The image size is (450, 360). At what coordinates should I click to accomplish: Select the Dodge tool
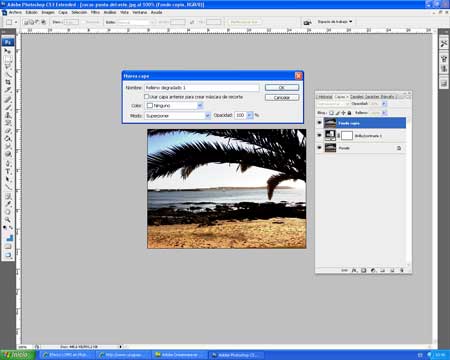coord(8,155)
